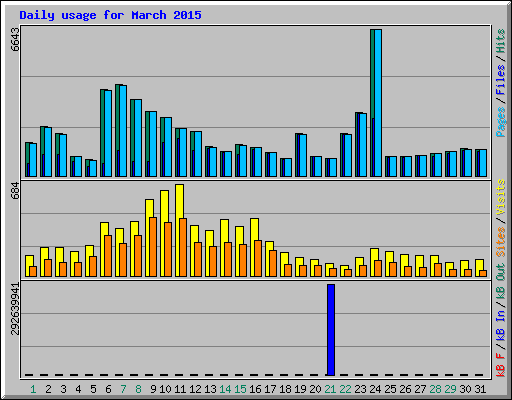Click day label 11 on the x-axis
This screenshot has height=400, width=512.
pyautogui.click(x=180, y=389)
